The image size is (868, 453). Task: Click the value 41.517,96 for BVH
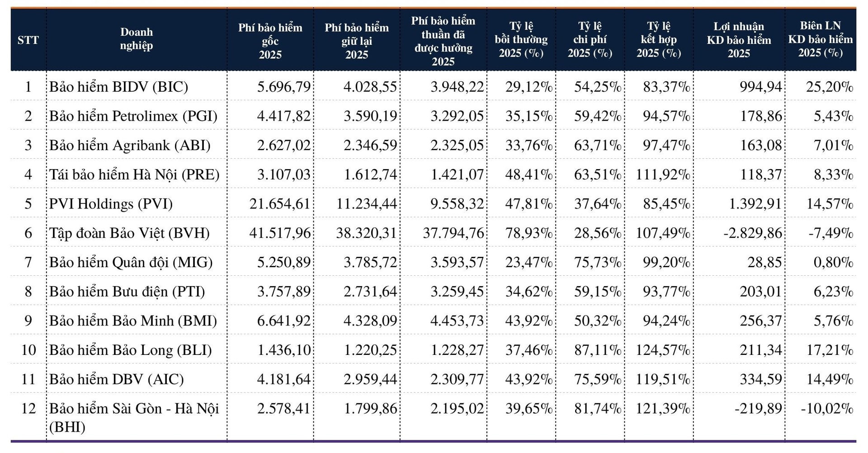(280, 233)
